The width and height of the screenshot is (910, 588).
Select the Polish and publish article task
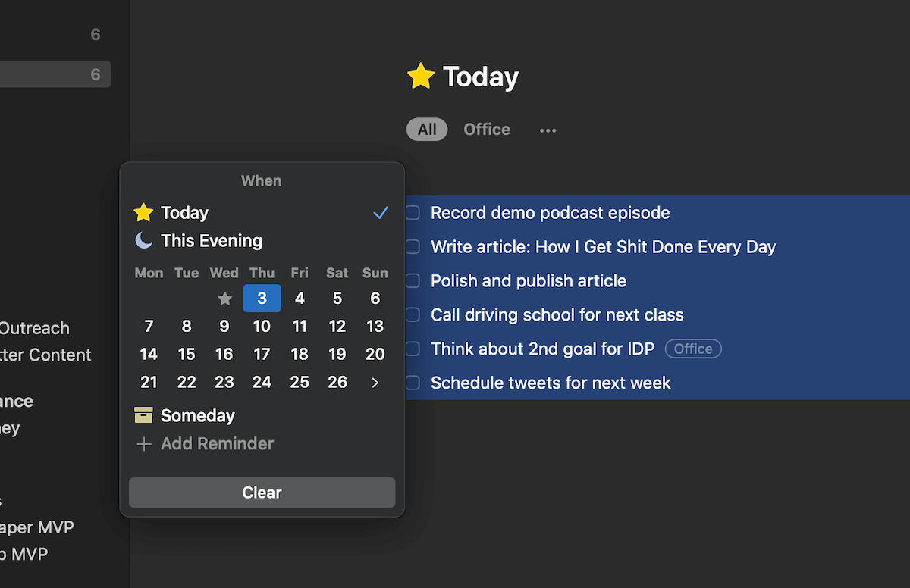pos(528,280)
